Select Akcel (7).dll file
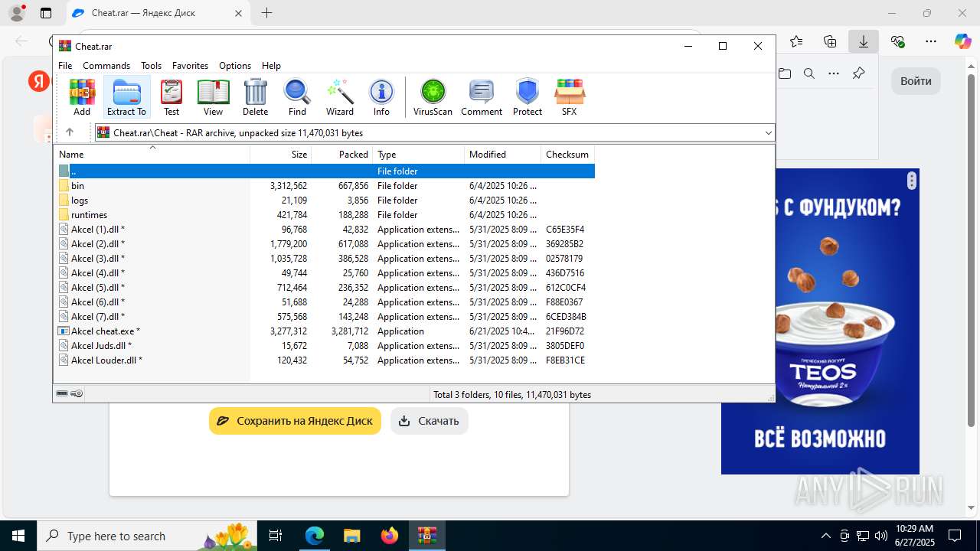The image size is (980, 551). pos(325,316)
